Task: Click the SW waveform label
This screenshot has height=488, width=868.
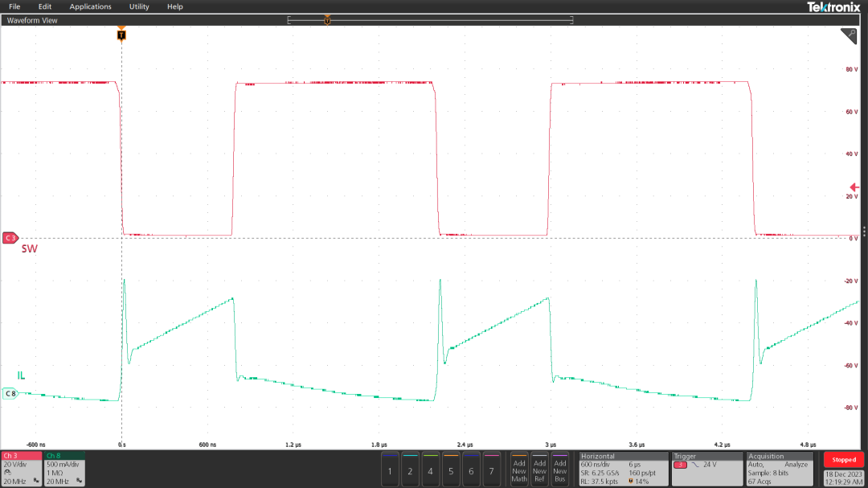Action: pyautogui.click(x=30, y=248)
